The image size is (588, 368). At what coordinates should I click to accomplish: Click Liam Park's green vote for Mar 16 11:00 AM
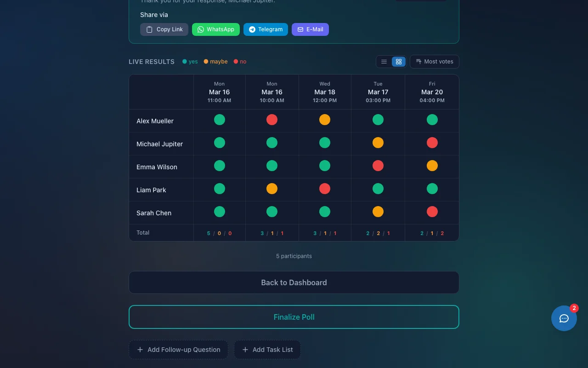[220, 189]
